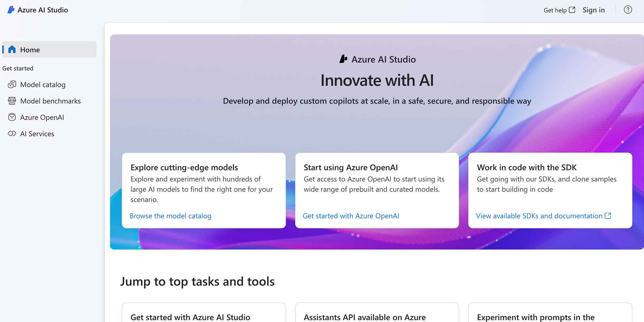Viewport: 644px width, 322px height.
Task: Open View available SDKs and documentation link
Action: tap(544, 216)
